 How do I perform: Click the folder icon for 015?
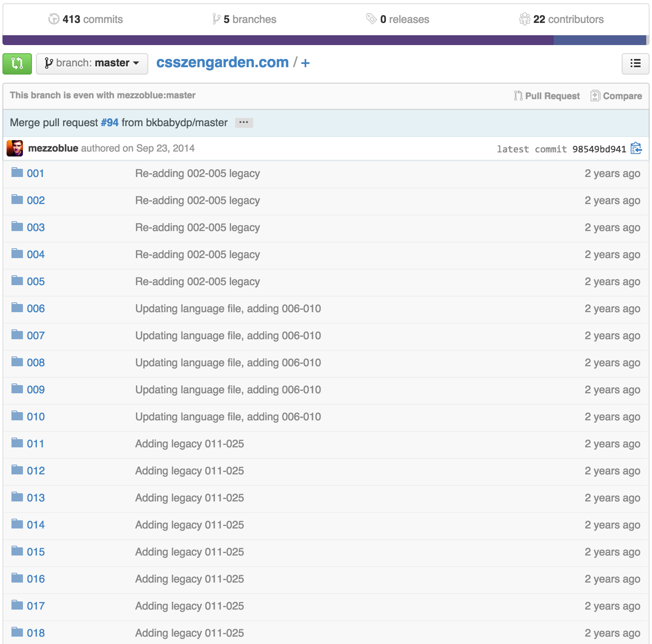tap(17, 551)
